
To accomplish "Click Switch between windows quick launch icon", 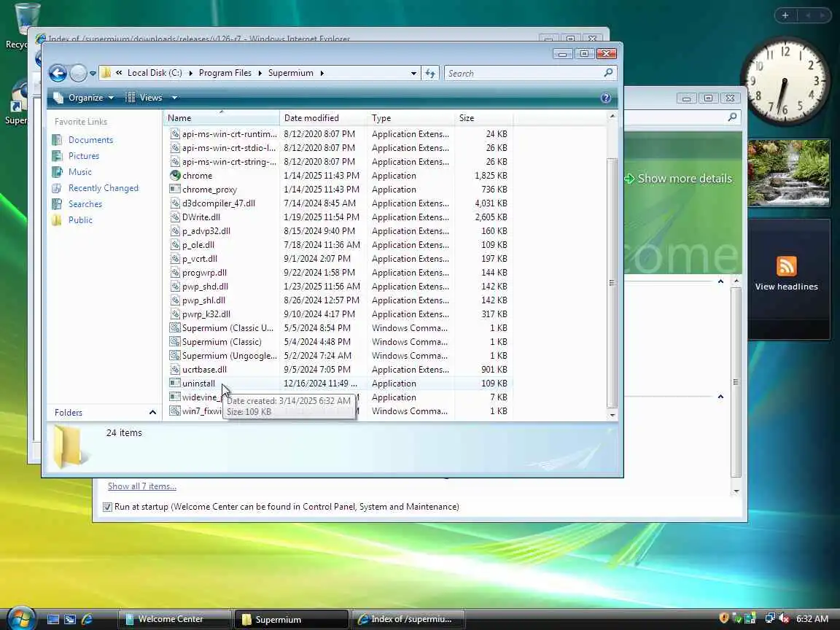I will click(x=70, y=619).
